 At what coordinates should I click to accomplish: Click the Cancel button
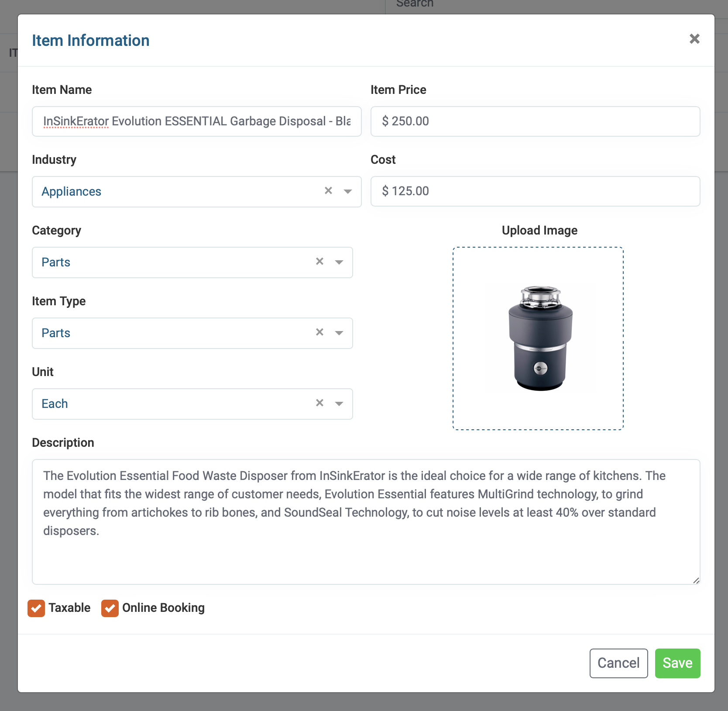pyautogui.click(x=618, y=663)
